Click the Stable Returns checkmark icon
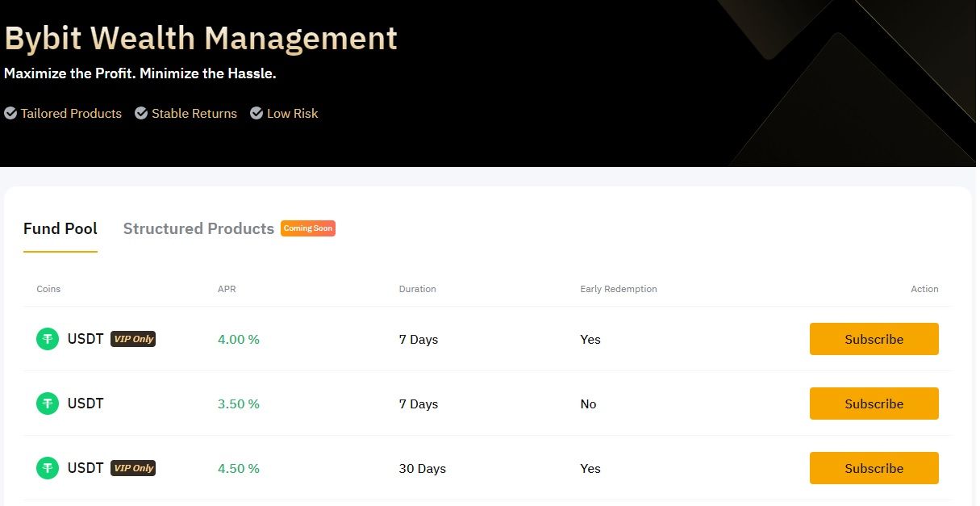The height and width of the screenshot is (506, 980). (x=141, y=114)
